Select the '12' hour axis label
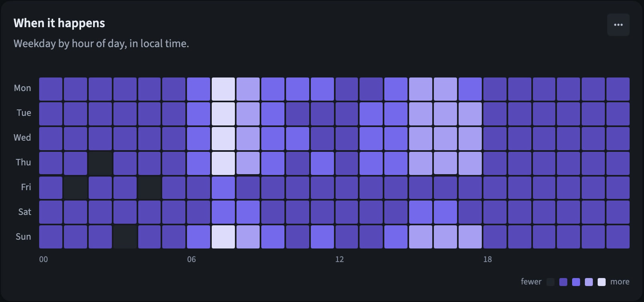The image size is (644, 302). [340, 259]
